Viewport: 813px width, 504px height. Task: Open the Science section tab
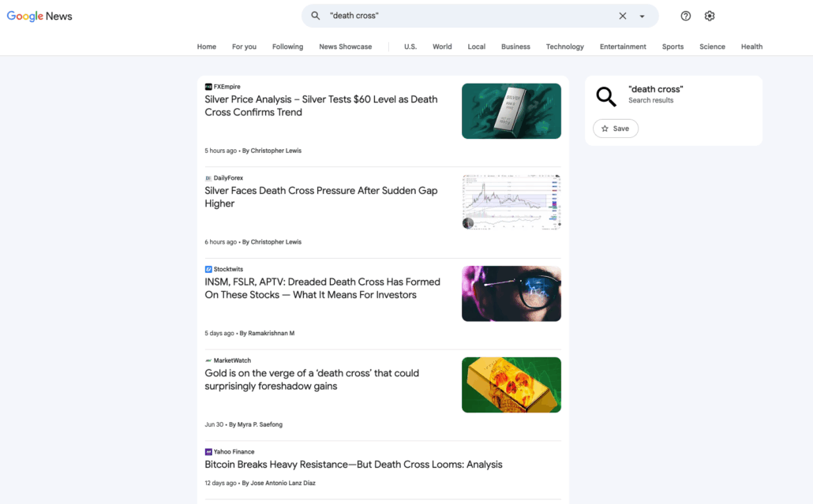coord(712,47)
